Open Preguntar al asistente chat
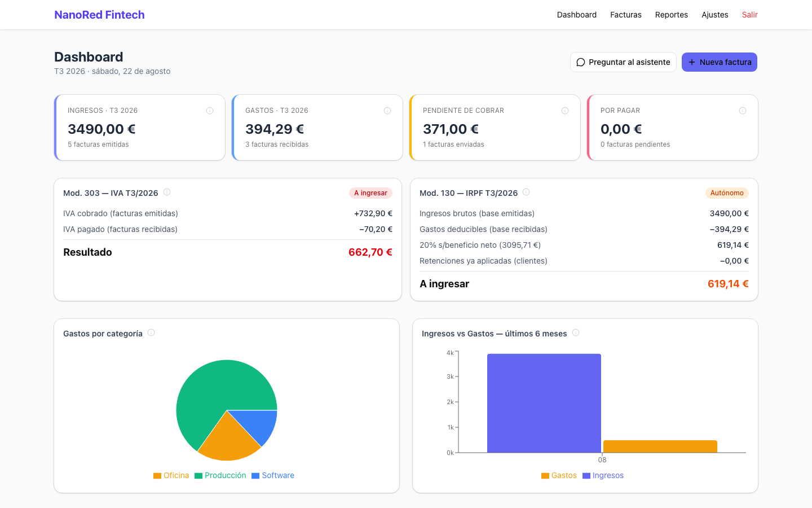The width and height of the screenshot is (812, 508). point(623,62)
